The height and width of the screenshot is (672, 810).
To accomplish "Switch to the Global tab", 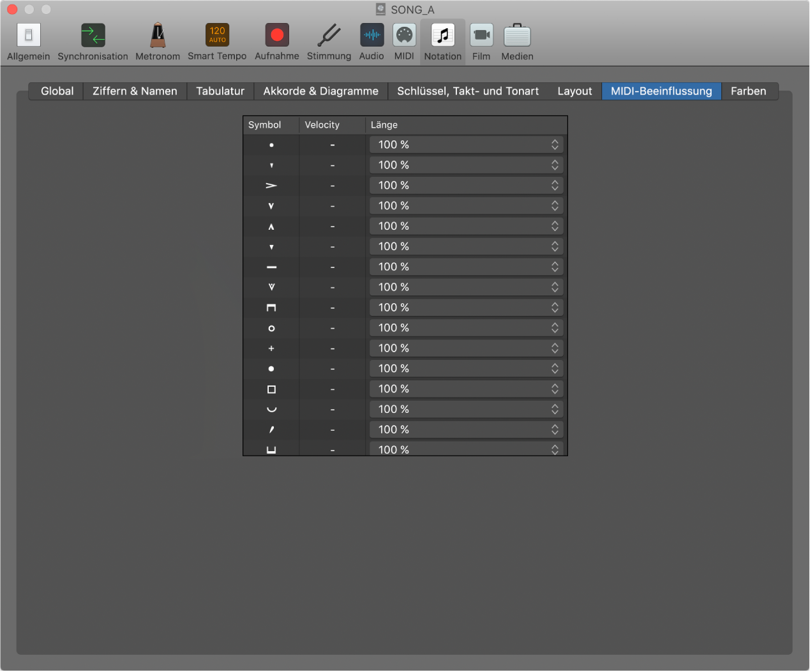I will click(x=57, y=91).
